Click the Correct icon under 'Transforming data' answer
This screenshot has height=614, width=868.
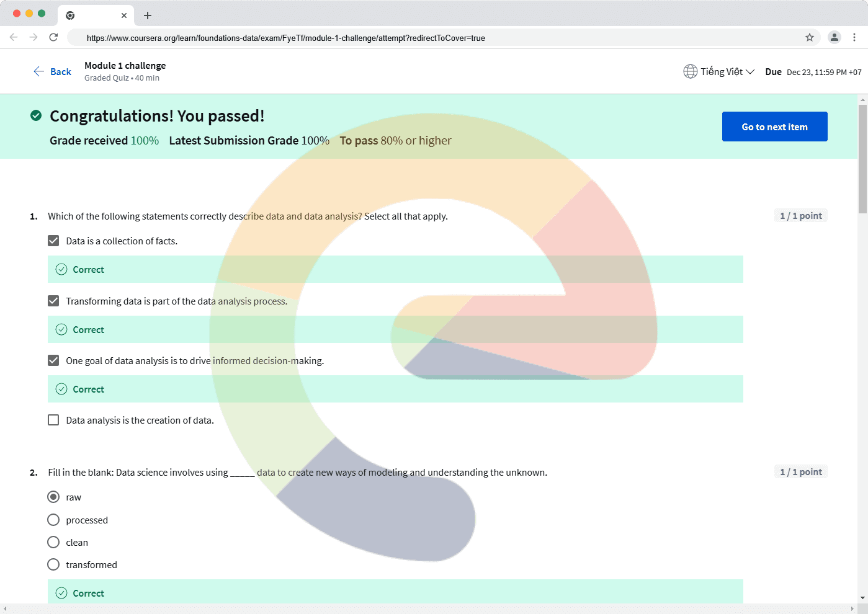61,329
